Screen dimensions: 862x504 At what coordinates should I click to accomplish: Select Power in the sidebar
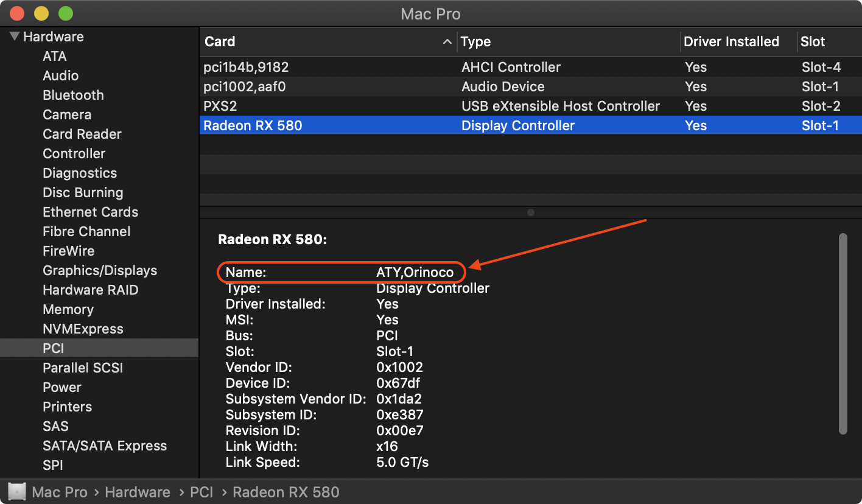point(62,387)
